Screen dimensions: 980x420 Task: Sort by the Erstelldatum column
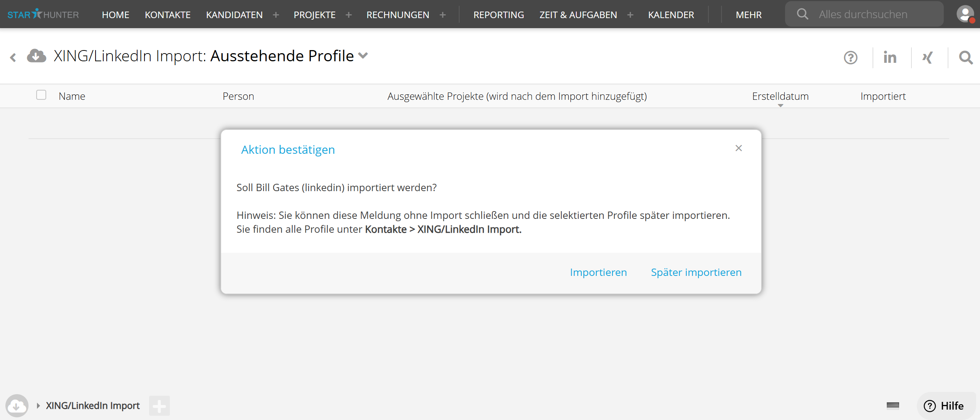[780, 96]
